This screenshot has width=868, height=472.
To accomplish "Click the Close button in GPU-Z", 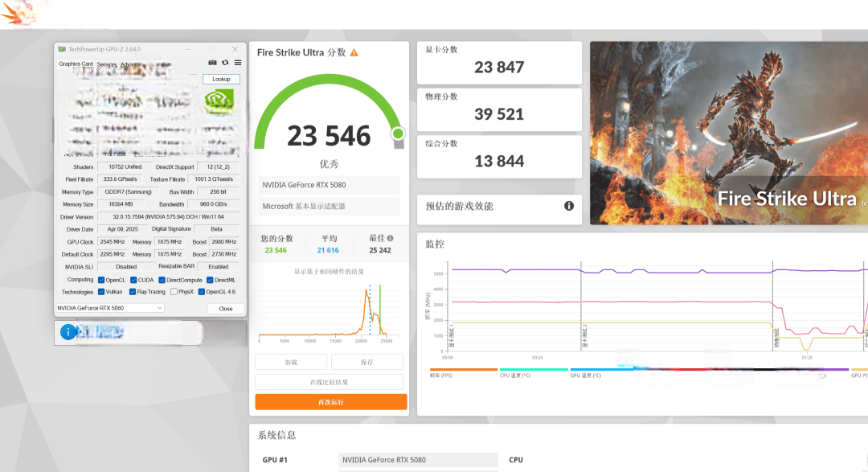I will (x=225, y=309).
